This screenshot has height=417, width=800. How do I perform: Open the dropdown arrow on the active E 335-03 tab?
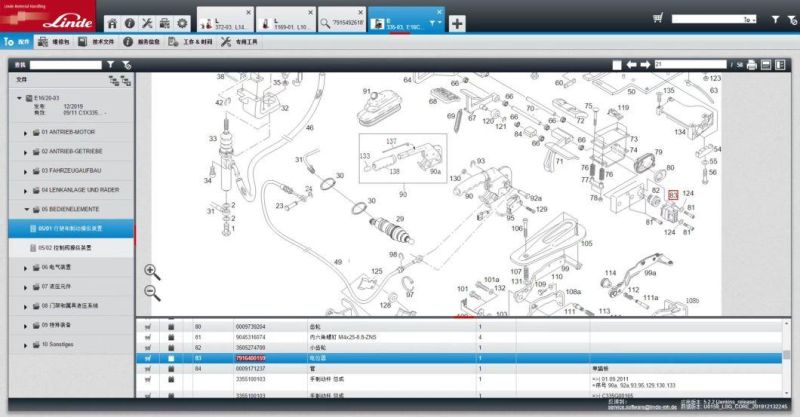click(439, 22)
